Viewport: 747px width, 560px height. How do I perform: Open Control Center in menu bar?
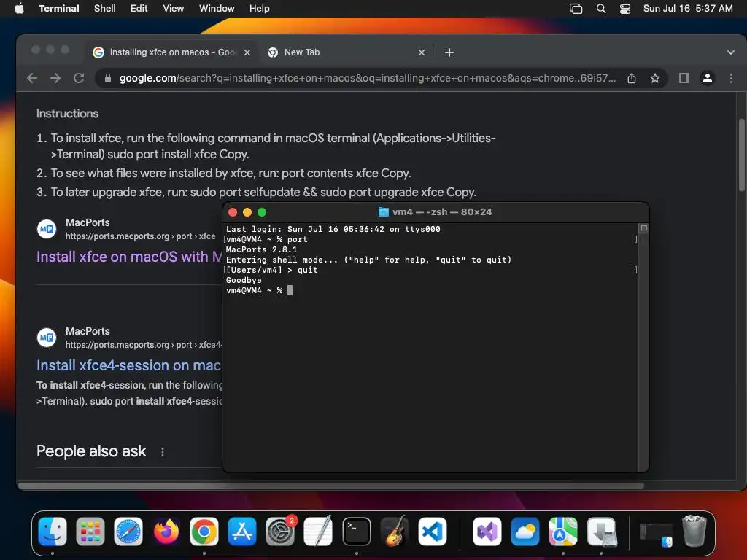coord(625,8)
